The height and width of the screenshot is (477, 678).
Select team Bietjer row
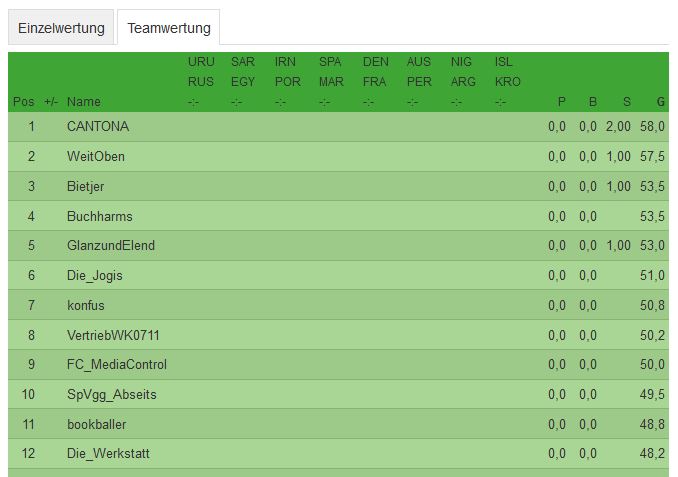(x=86, y=186)
